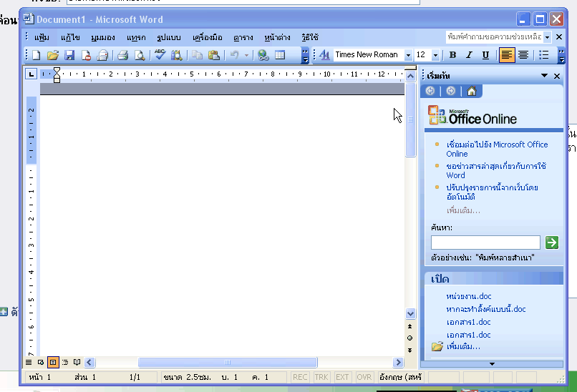Screen dimensions: 577x392
Task: Open the ตาราง (Table) menu
Action: [243, 37]
